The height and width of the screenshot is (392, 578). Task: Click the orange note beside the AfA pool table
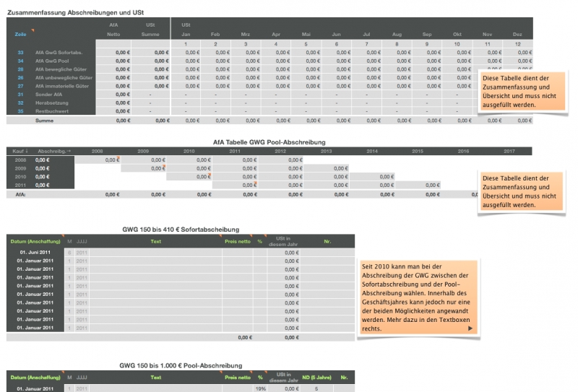[520, 191]
